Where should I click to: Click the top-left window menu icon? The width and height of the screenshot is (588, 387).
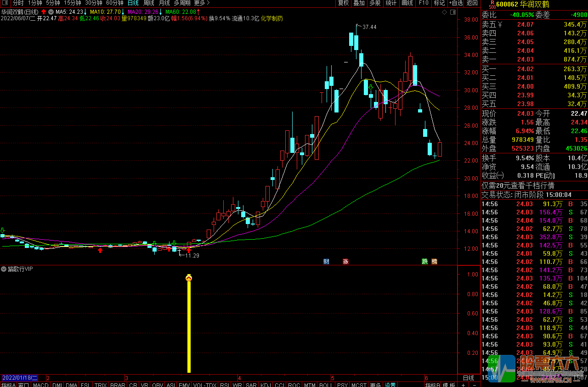[x=6, y=3]
